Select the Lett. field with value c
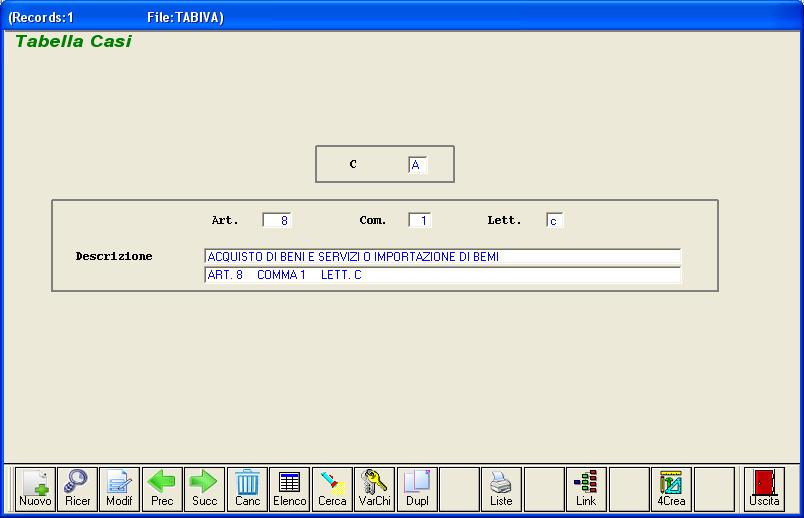The width and height of the screenshot is (804, 518). tap(555, 221)
